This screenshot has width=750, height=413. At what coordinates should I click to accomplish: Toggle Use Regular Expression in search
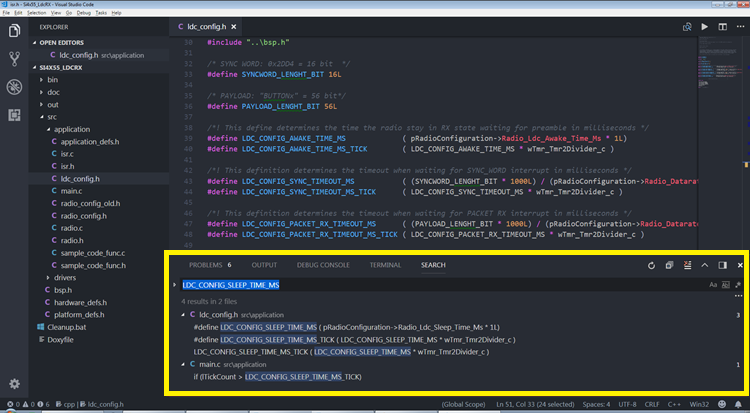click(x=736, y=285)
